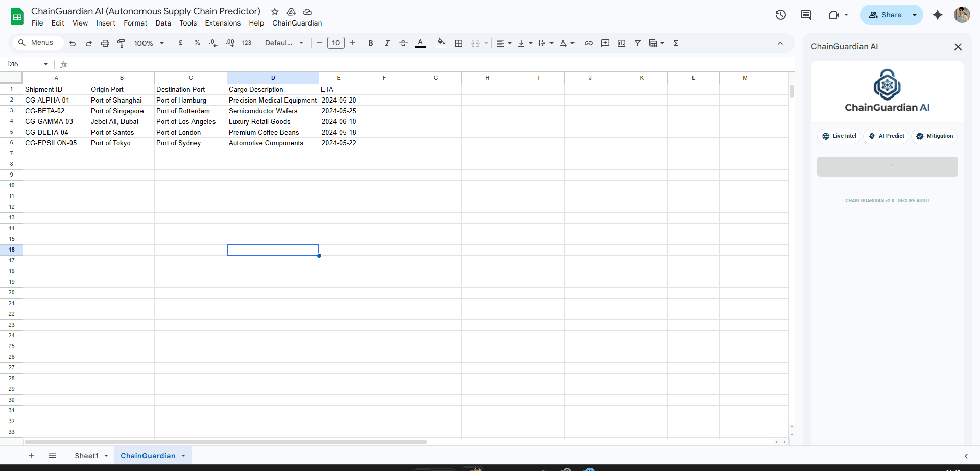The width and height of the screenshot is (980, 471).
Task: Open the borders tool
Action: 459,43
